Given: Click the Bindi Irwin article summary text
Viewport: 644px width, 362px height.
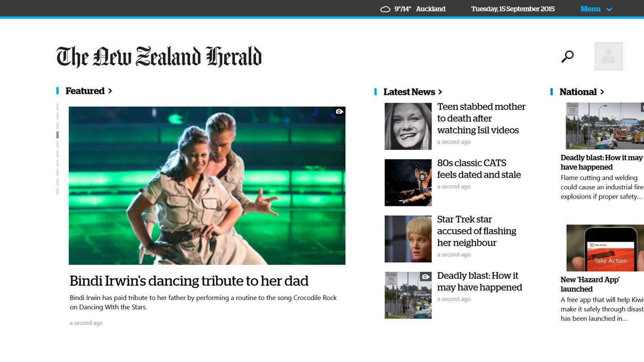Looking at the screenshot, I should 203,302.
